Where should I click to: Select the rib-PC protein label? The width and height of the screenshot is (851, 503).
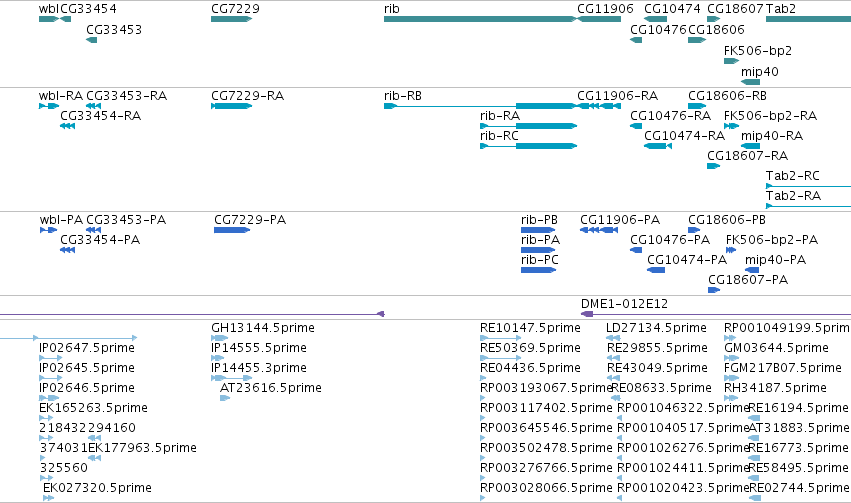539,260
